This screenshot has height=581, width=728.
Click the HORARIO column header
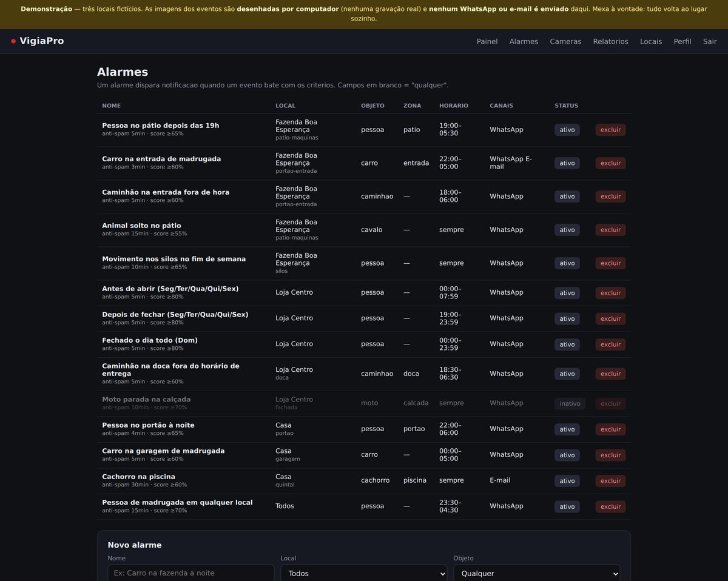454,106
